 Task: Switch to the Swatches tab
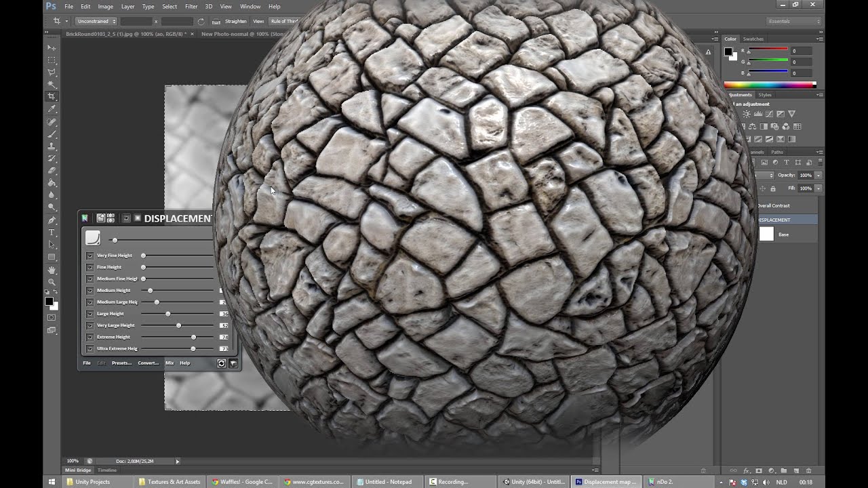[x=753, y=39]
